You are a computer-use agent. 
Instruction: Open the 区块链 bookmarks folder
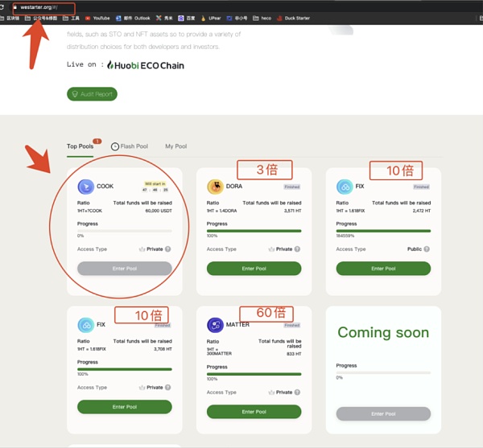[x=10, y=18]
